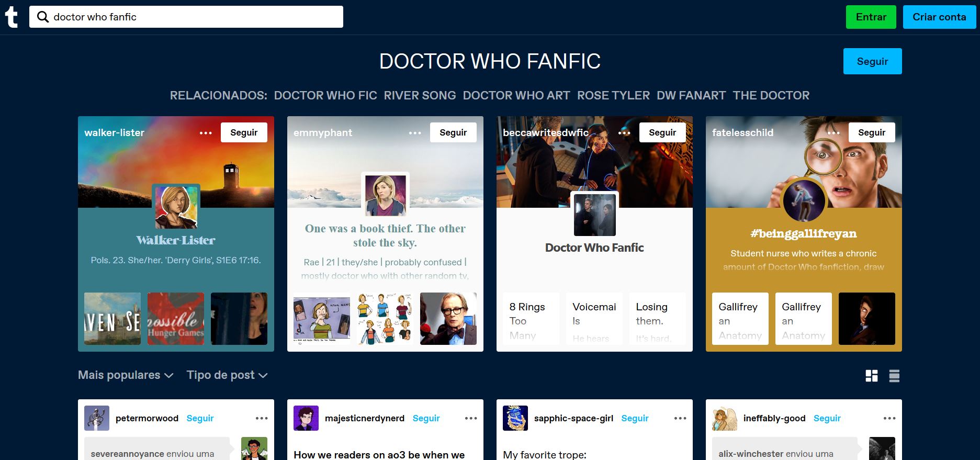The height and width of the screenshot is (460, 980).
Task: Select related tag ROSE TYLER
Action: 613,95
